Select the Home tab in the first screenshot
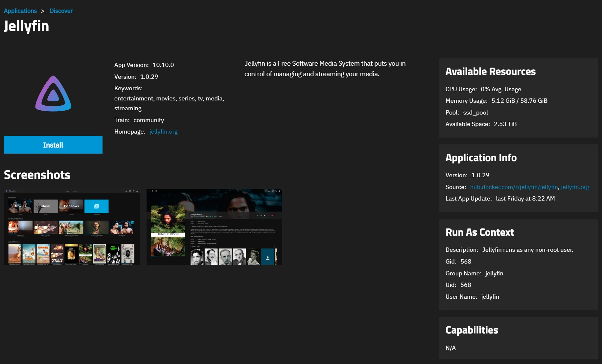Image resolution: width=602 pixels, height=364 pixels. (67, 191)
